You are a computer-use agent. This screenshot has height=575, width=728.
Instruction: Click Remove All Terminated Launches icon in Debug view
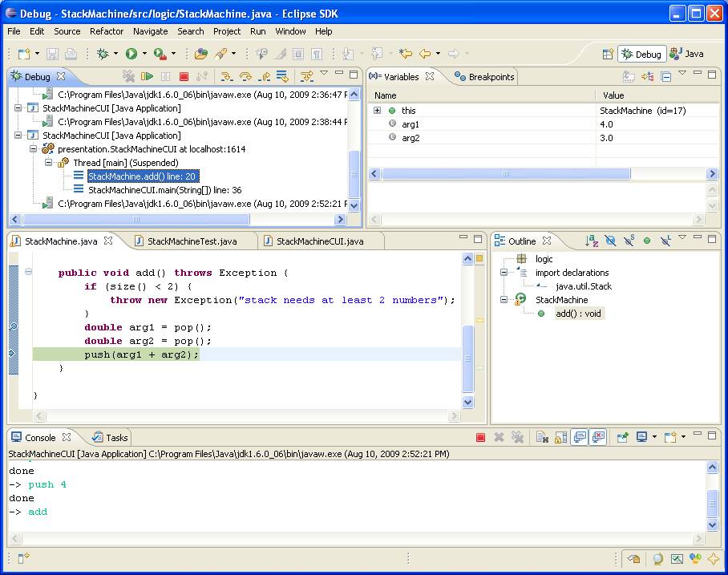pyautogui.click(x=128, y=76)
